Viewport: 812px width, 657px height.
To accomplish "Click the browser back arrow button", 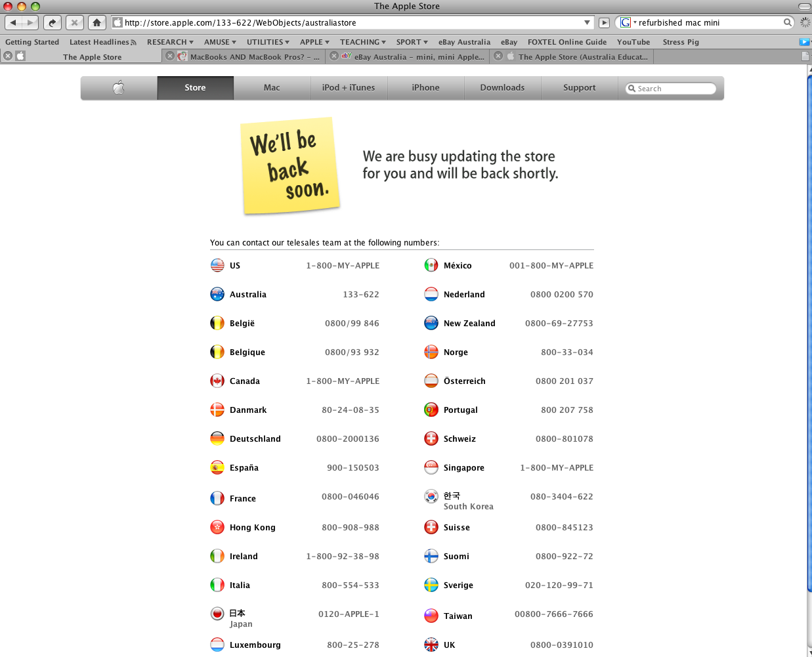I will coord(13,22).
